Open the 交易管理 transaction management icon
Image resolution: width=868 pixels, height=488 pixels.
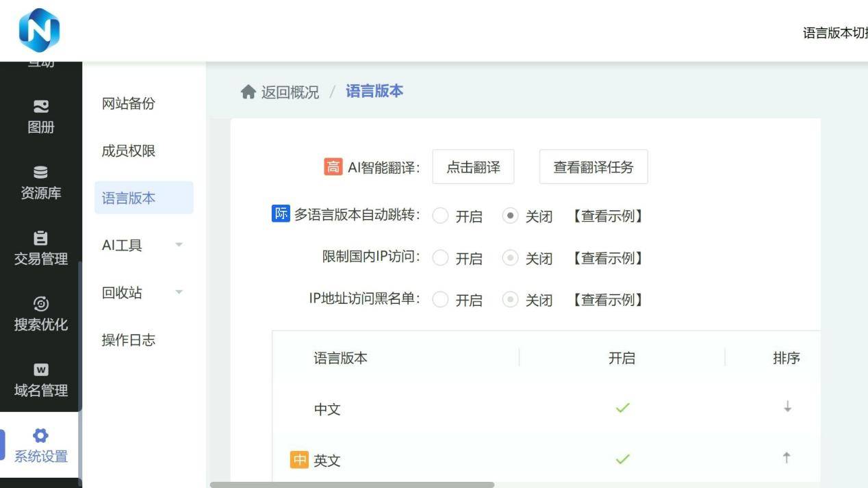pyautogui.click(x=41, y=238)
